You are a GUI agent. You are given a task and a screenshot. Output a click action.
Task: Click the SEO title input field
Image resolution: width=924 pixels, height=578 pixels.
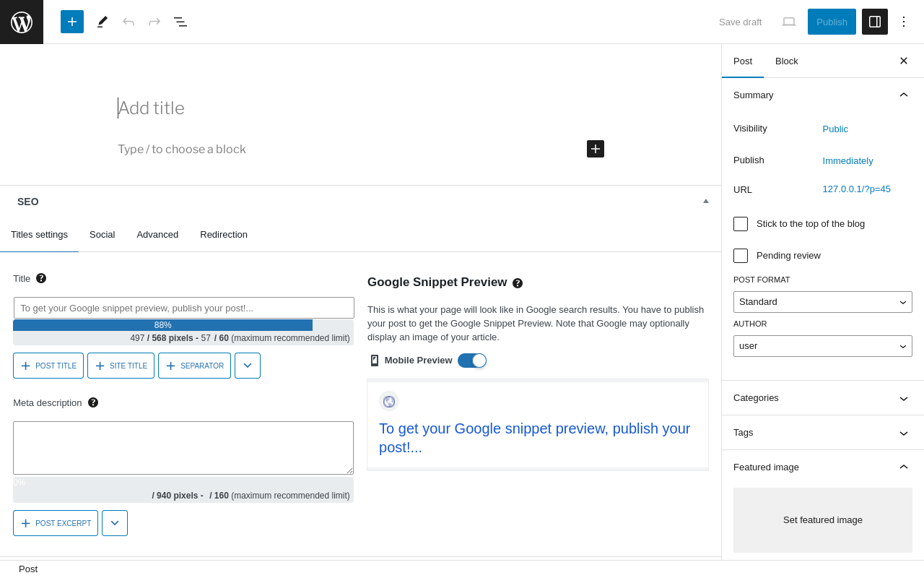[184, 308]
